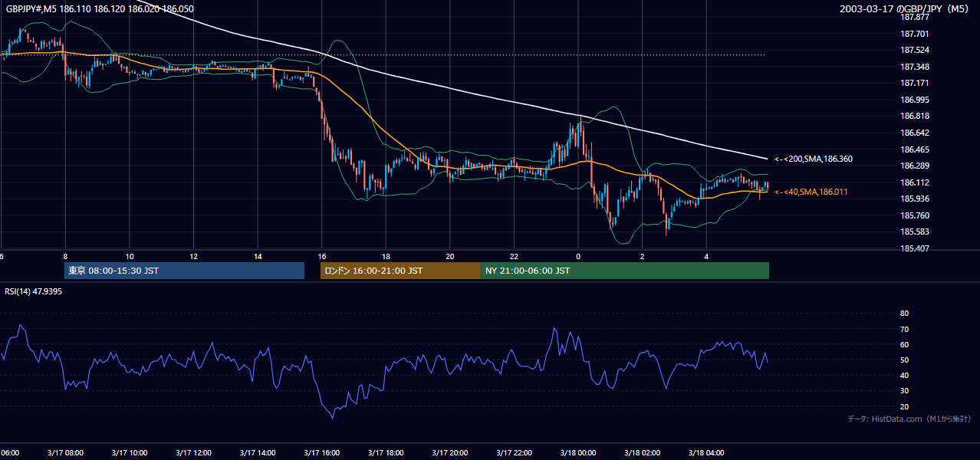
Task: Click price level 186.642 on the axis
Action: 913,133
